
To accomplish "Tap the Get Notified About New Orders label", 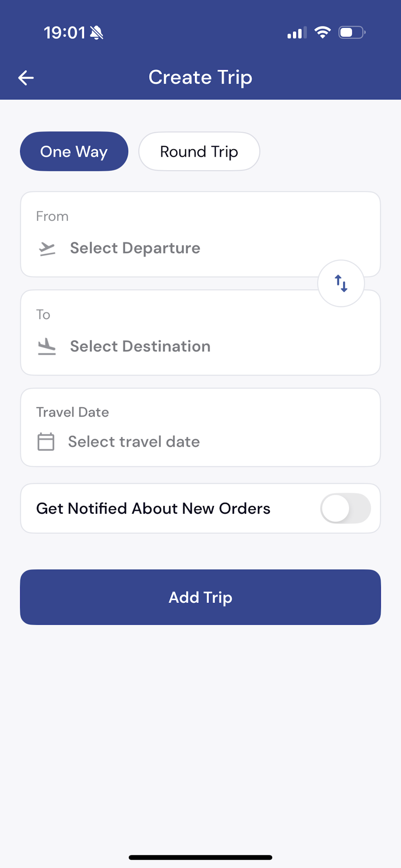I will coord(153,508).
